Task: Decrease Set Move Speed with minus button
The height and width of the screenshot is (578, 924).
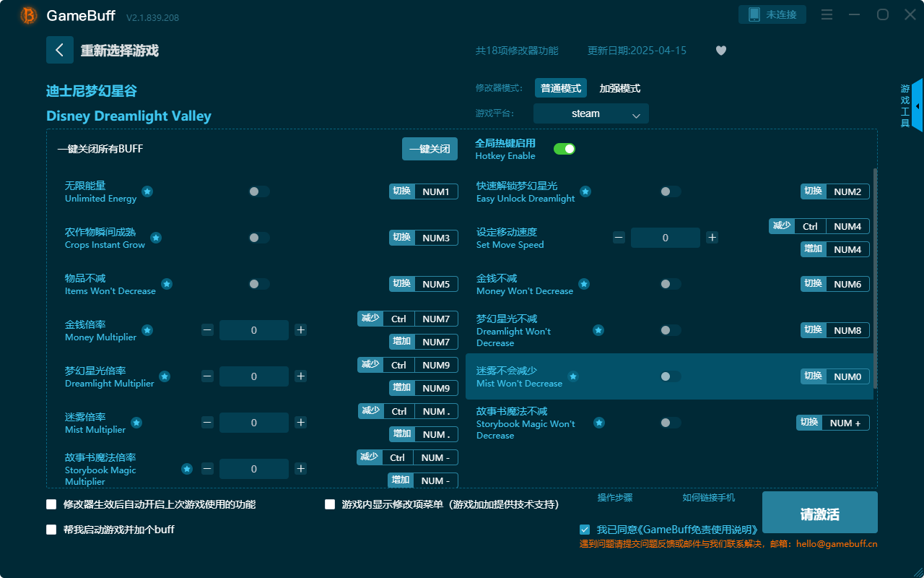Action: click(x=619, y=238)
